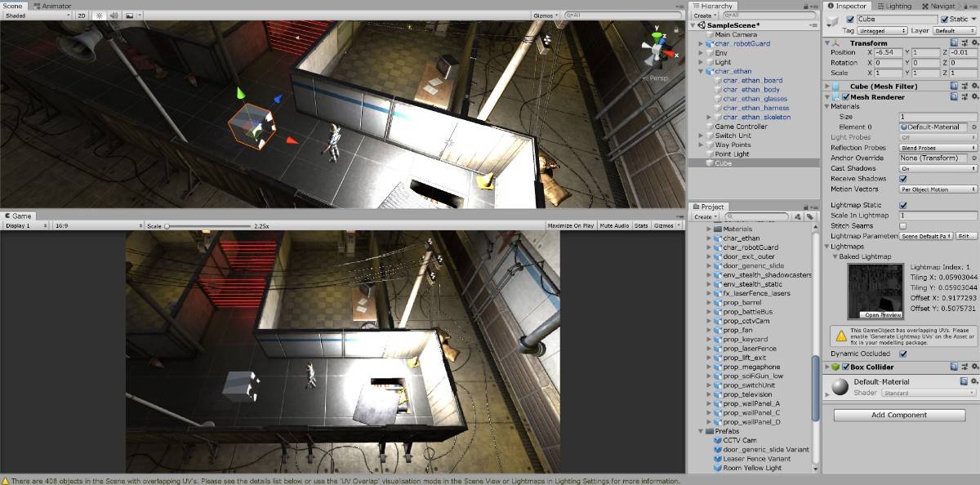
Task: Open Default-Material settings gear
Action: tap(973, 382)
